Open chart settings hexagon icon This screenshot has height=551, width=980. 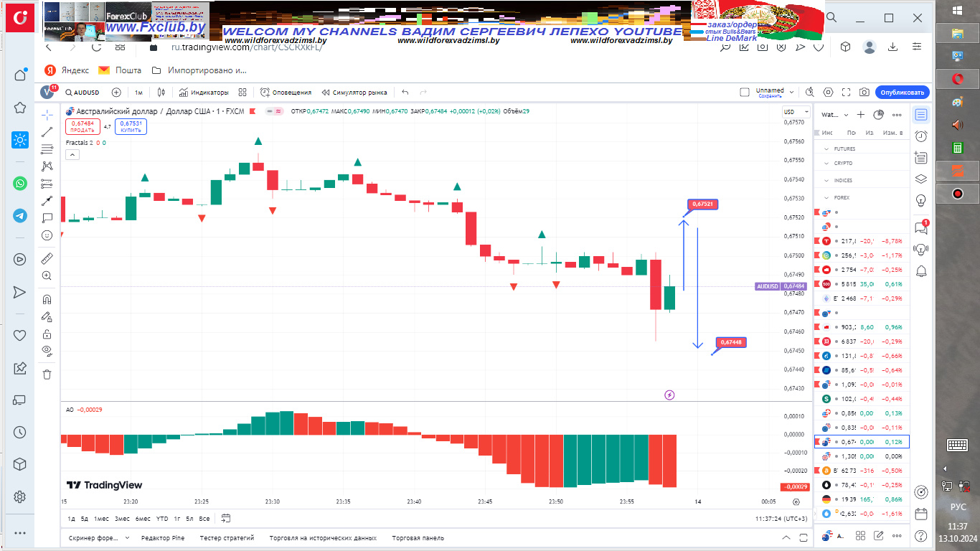[x=829, y=93]
